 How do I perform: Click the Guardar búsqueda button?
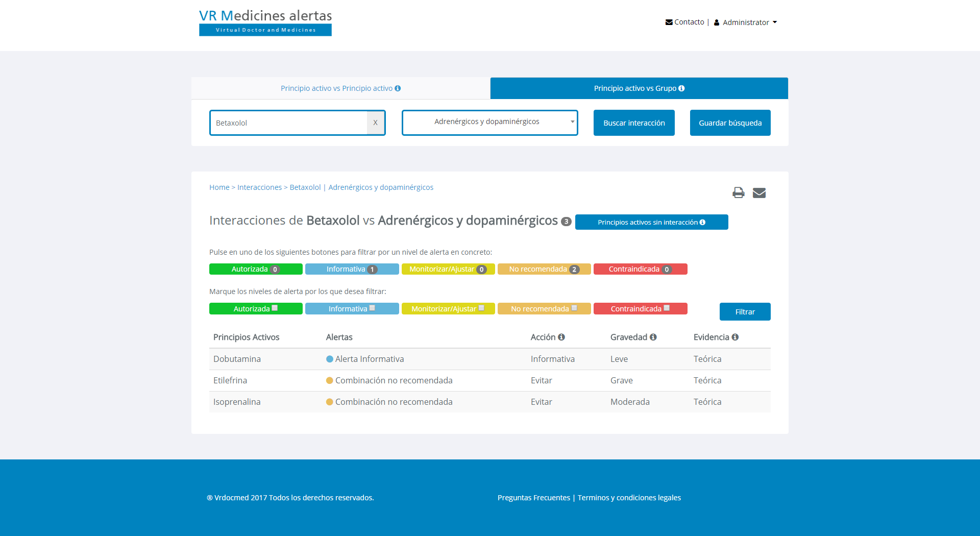730,123
